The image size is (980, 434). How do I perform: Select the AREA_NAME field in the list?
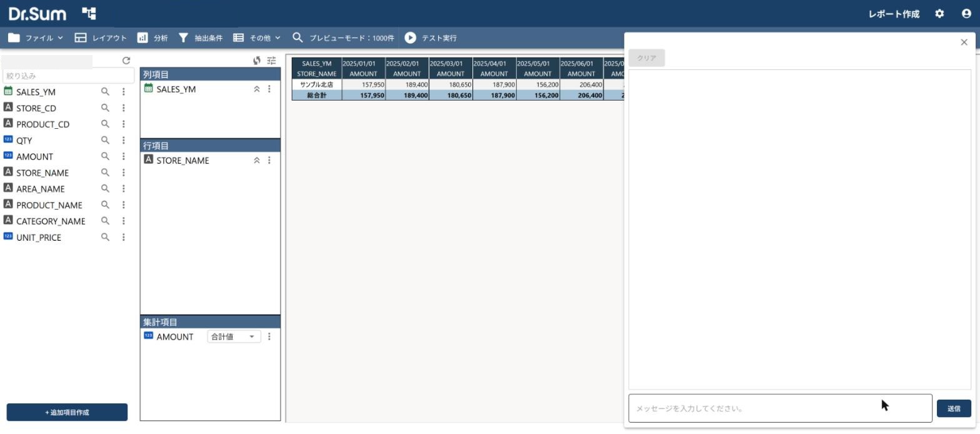coord(40,189)
